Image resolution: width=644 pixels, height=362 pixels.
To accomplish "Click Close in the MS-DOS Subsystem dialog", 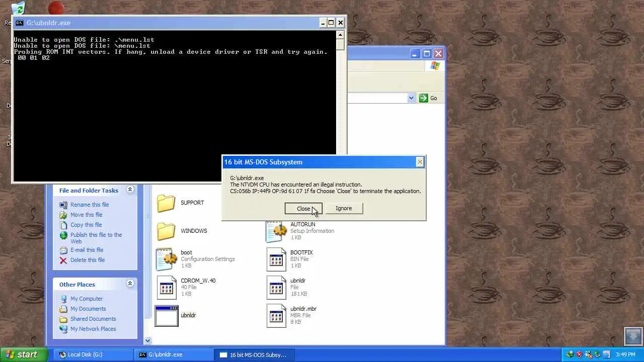I will click(x=303, y=209).
